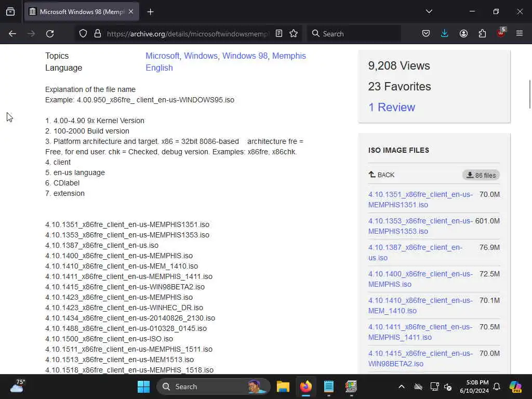Click the 9,208 Views text

pyautogui.click(x=399, y=65)
